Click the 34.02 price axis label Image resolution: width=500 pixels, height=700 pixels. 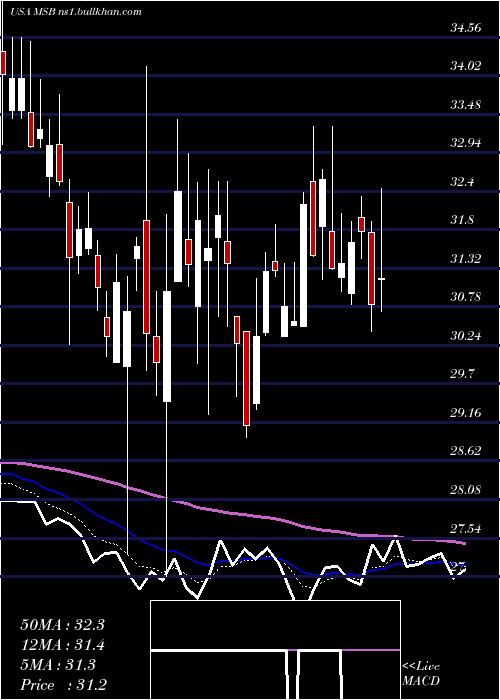click(x=466, y=66)
